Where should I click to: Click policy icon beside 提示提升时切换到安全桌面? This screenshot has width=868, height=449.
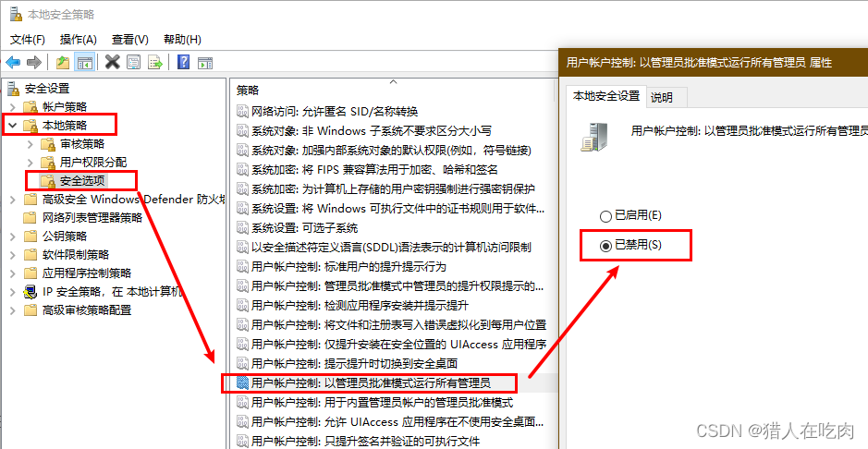[x=242, y=363]
